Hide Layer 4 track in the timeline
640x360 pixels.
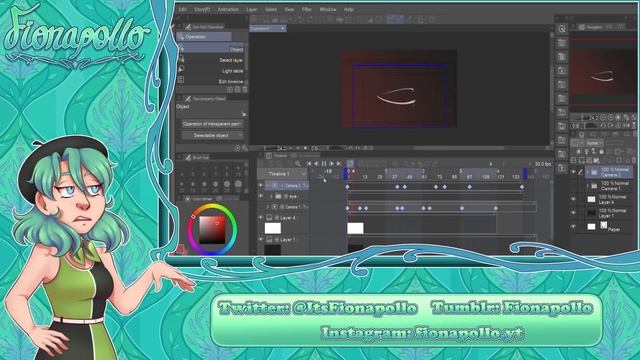[261, 218]
